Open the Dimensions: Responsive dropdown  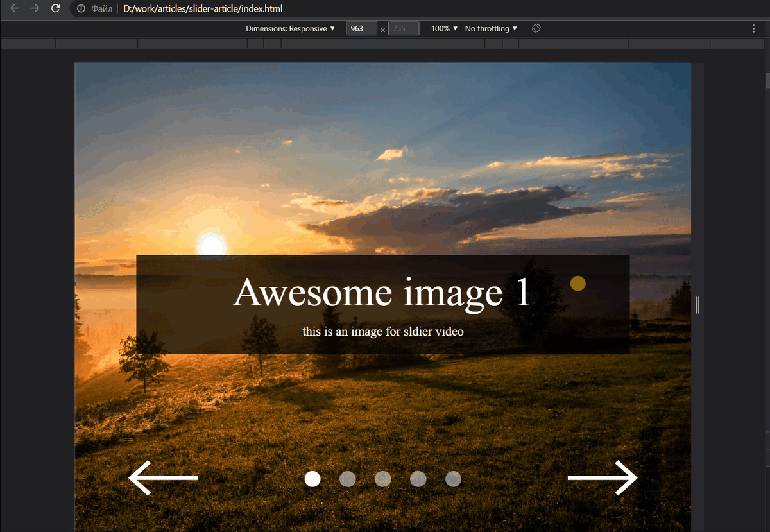(x=291, y=29)
